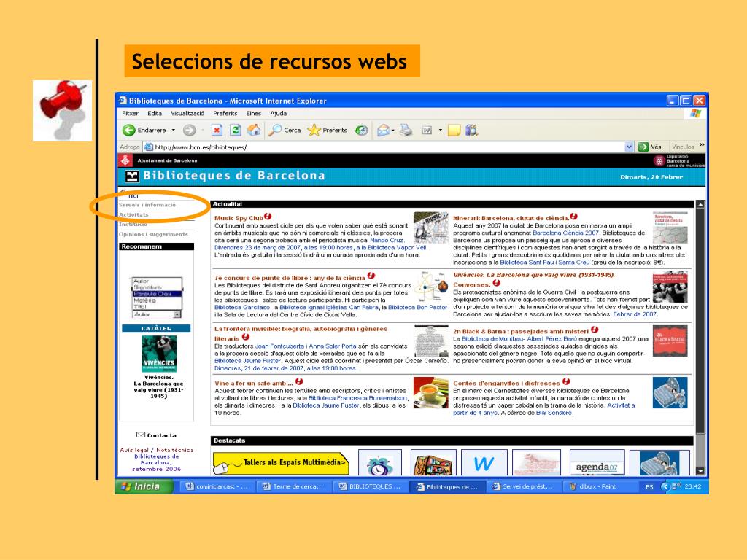Viewport: 747px width, 560px height.
Task: Click the ES language indicator in tray
Action: 649,486
